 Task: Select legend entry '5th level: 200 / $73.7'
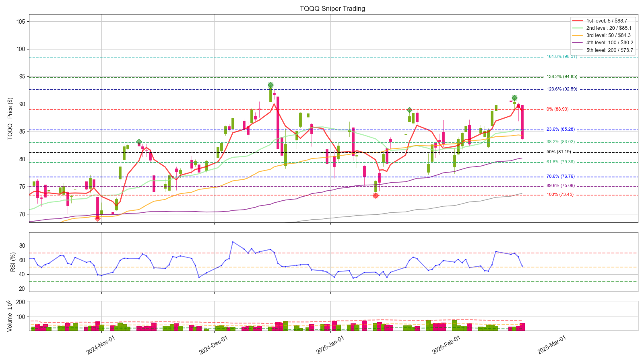[610, 50]
